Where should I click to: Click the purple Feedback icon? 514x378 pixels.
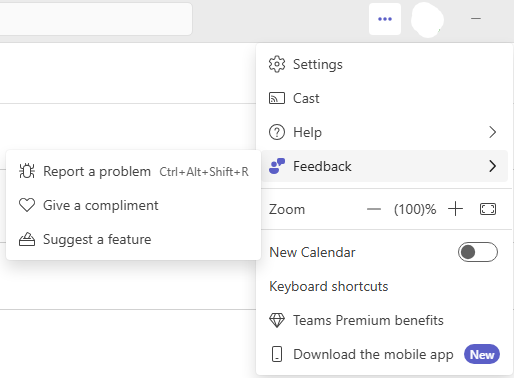pyautogui.click(x=277, y=166)
